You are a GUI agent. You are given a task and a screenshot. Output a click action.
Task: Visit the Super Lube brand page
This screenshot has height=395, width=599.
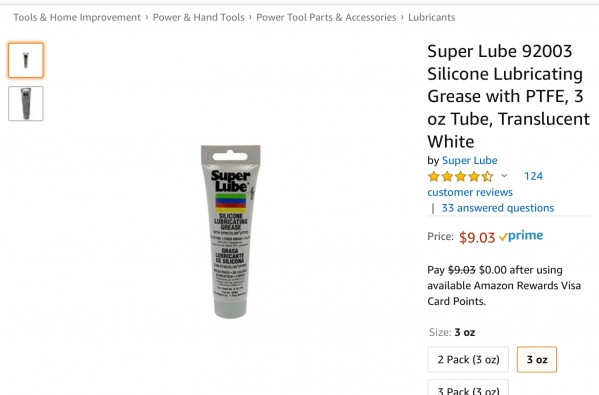click(x=469, y=160)
